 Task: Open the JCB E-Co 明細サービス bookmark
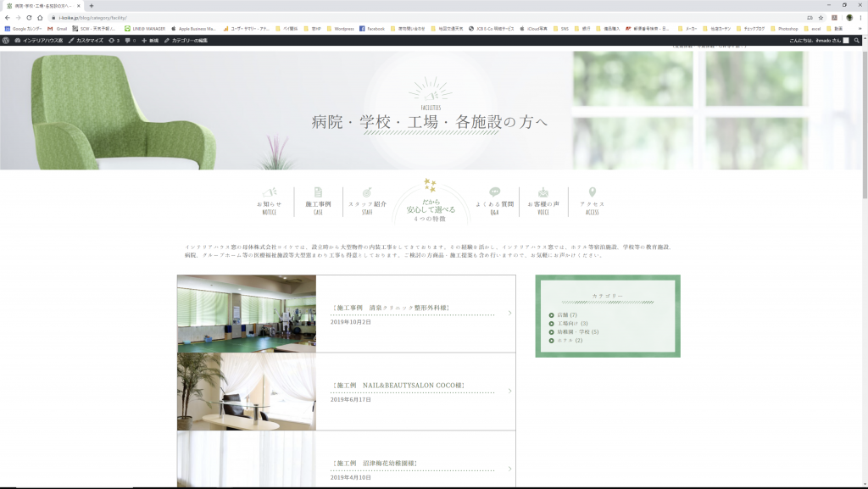tap(491, 29)
